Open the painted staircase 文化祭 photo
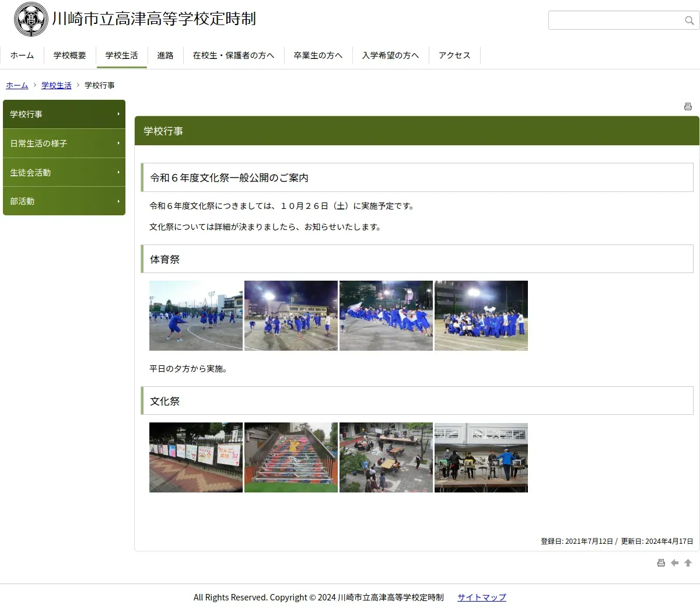Viewport: 700px width, 608px height. (x=291, y=457)
